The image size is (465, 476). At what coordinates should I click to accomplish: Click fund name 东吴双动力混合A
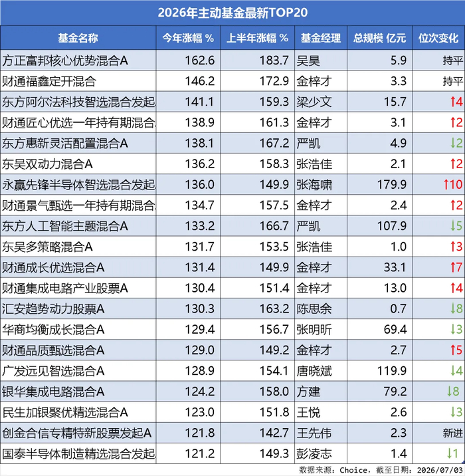[47, 164]
